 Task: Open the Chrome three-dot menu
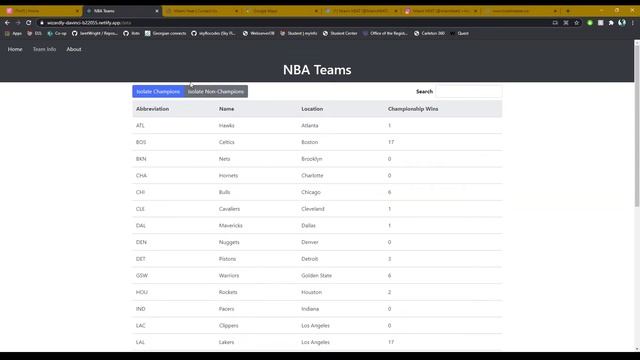[633, 23]
